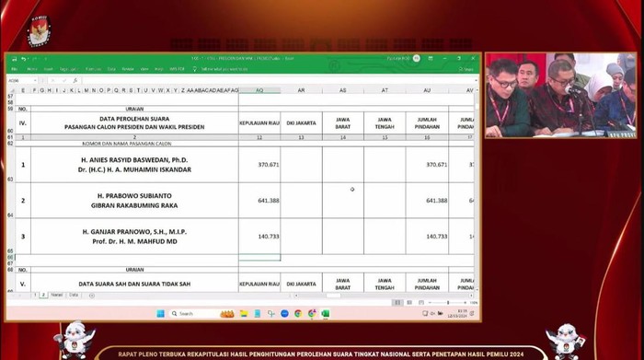
Task: Open the View ribbon tab
Action: click(144, 69)
